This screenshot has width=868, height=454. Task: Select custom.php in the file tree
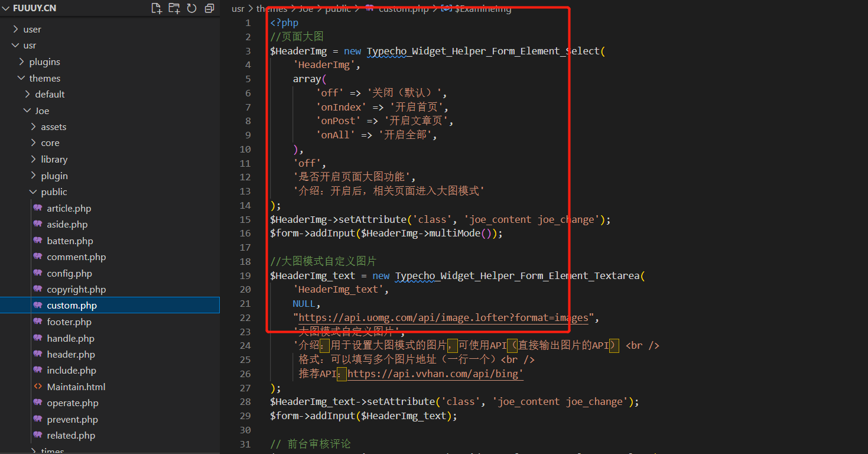[x=71, y=306]
